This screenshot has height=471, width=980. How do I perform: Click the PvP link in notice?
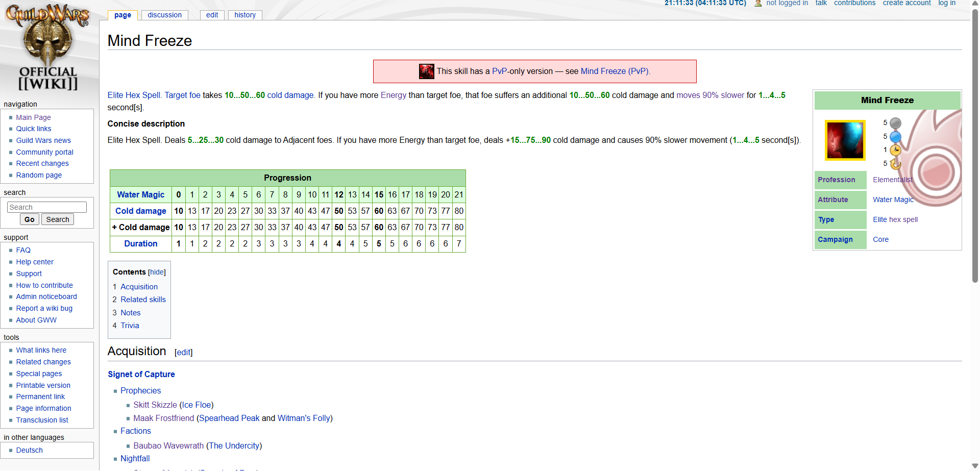tap(500, 71)
